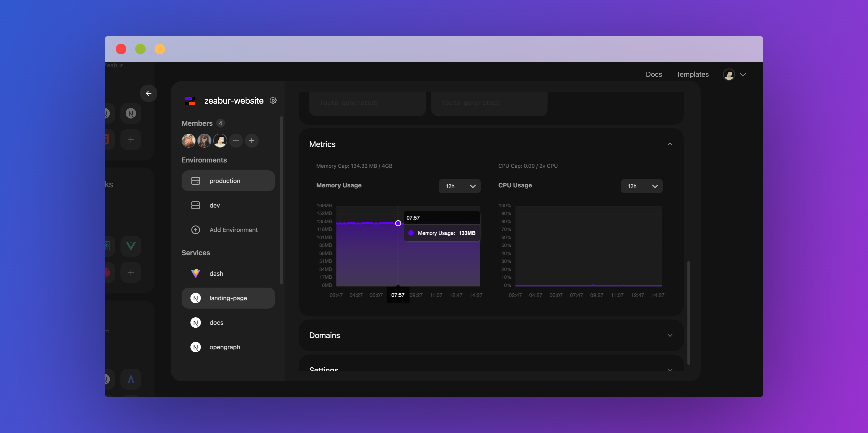
Task: Click the first member avatar
Action: (188, 141)
